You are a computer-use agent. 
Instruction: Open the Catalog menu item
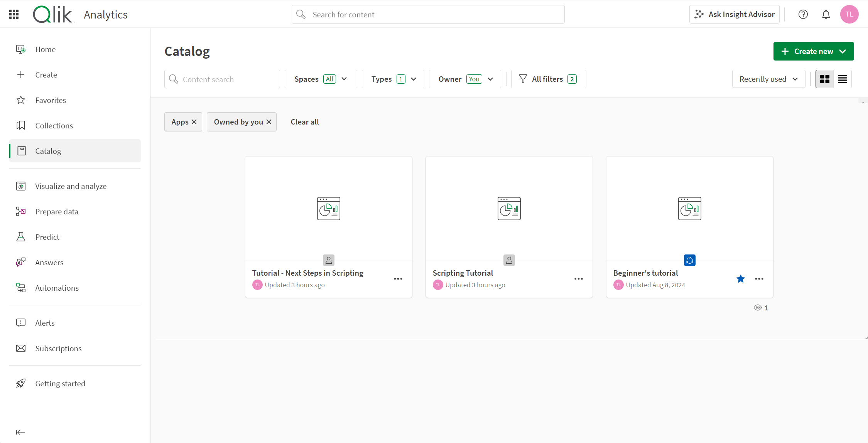point(47,151)
